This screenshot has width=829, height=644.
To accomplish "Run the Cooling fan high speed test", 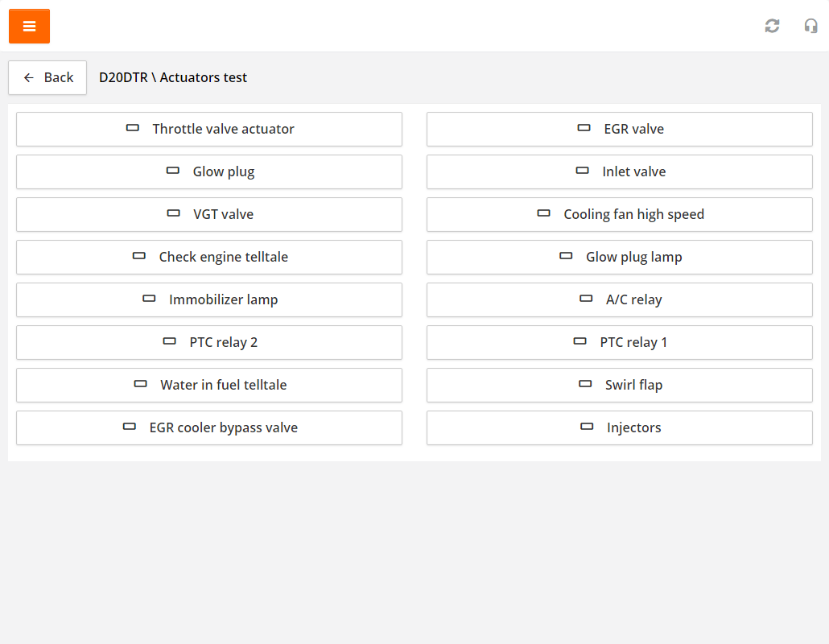I will [620, 214].
